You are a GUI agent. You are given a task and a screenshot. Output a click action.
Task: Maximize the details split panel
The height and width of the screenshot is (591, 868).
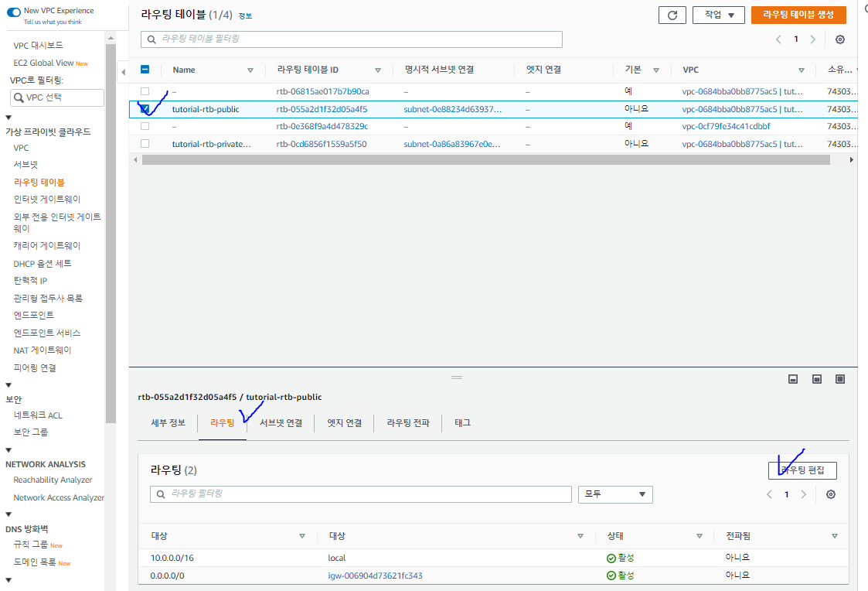pos(839,379)
